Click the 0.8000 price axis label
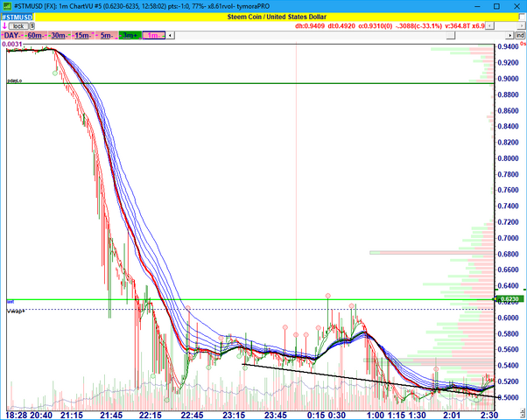 (508, 158)
